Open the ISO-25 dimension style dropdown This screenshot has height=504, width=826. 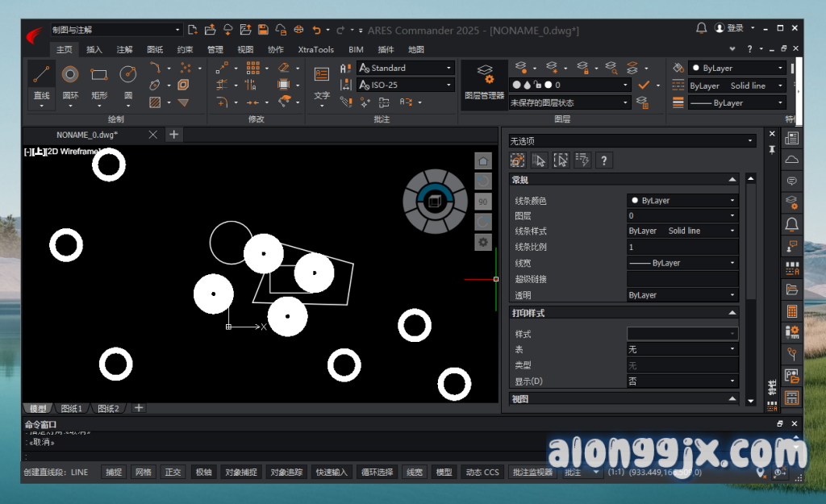(x=406, y=85)
